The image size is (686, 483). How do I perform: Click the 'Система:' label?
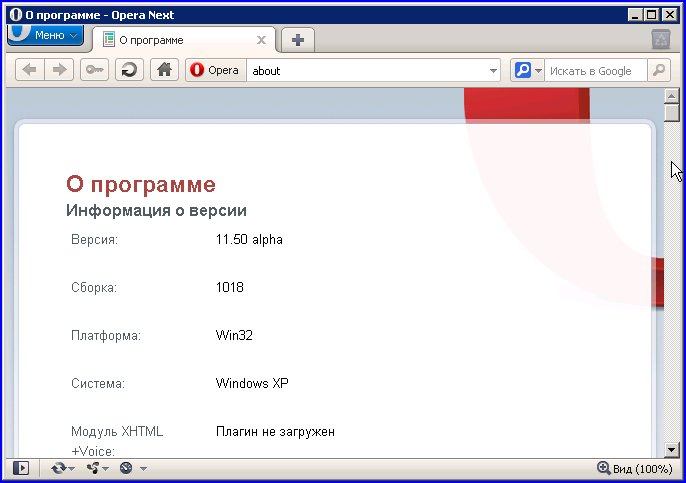(x=98, y=384)
